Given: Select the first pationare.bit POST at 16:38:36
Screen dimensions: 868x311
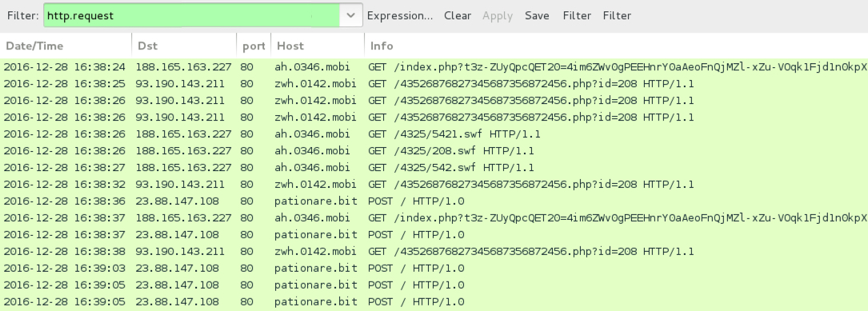Looking at the screenshot, I should tap(434, 201).
